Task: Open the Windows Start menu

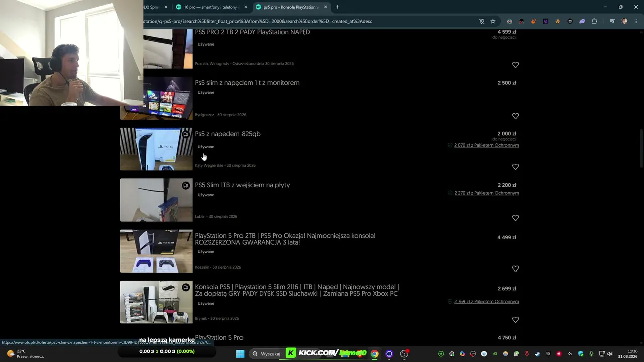Action: tap(240, 354)
